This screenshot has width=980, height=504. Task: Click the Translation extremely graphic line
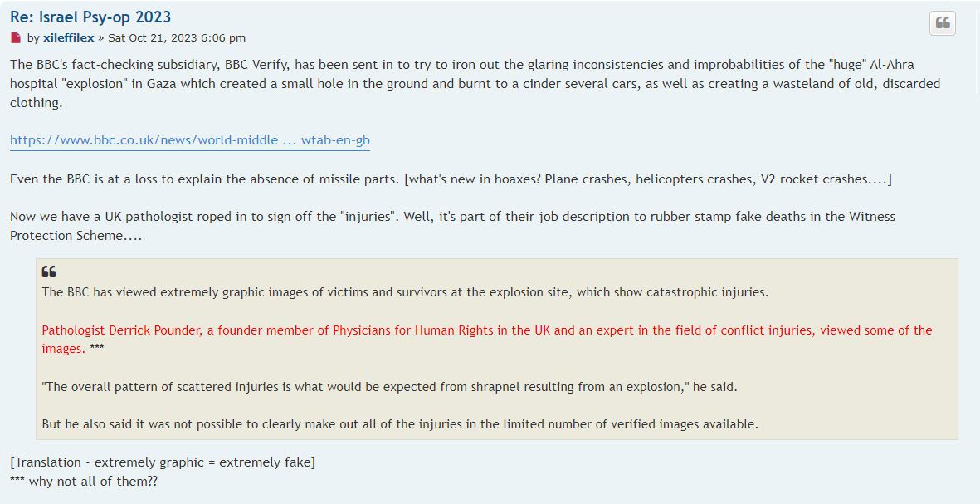coord(163,462)
